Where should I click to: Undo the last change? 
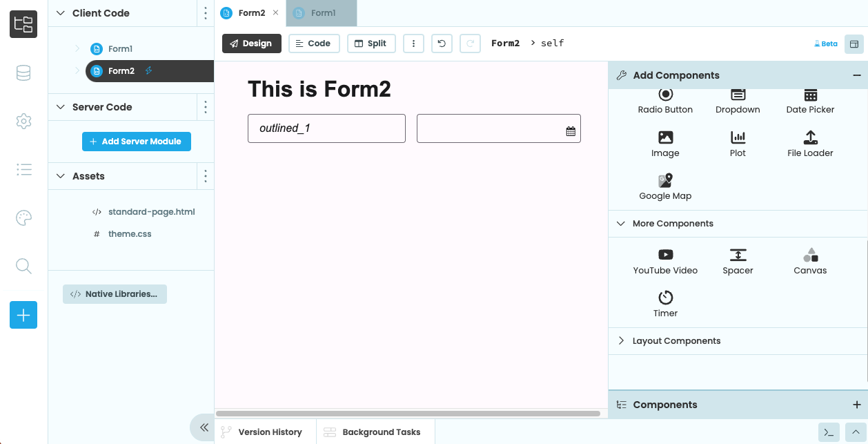pyautogui.click(x=442, y=43)
